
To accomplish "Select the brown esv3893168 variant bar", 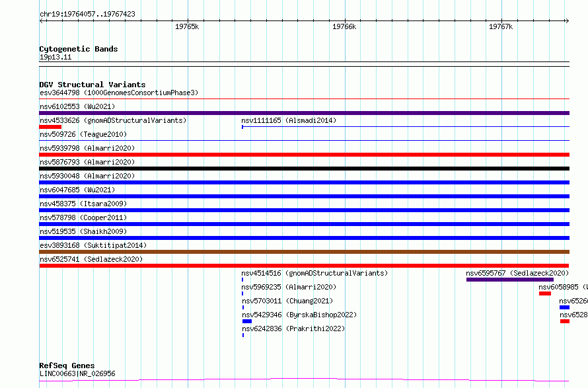I will pyautogui.click(x=304, y=252).
